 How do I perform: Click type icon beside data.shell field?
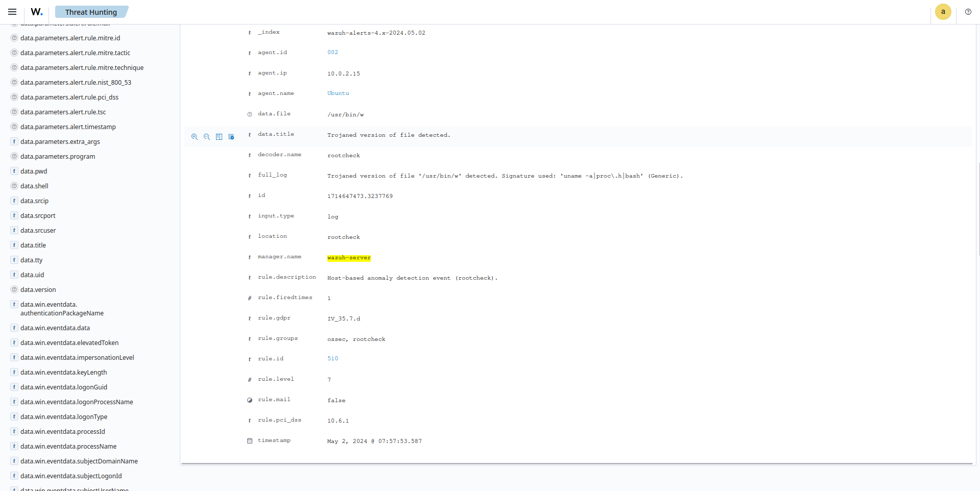coord(14,186)
